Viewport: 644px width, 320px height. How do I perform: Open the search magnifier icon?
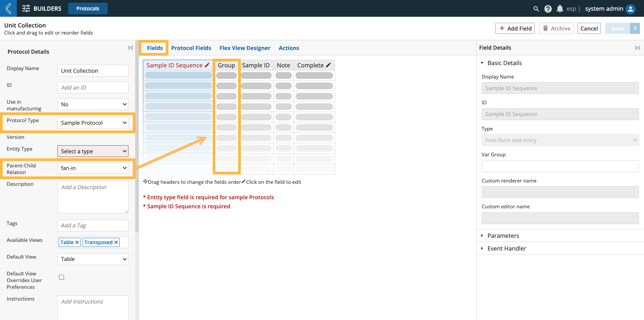[x=536, y=9]
